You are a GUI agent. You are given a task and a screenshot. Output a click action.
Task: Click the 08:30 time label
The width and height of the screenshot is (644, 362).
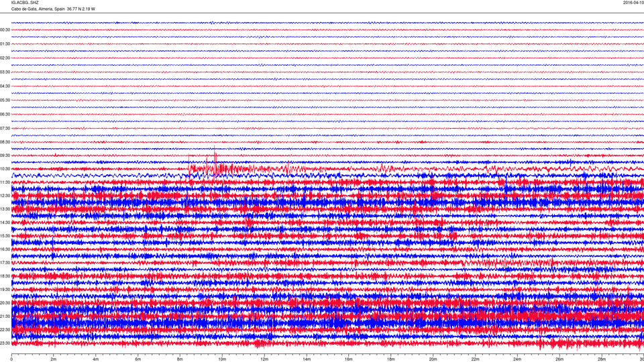(5, 142)
